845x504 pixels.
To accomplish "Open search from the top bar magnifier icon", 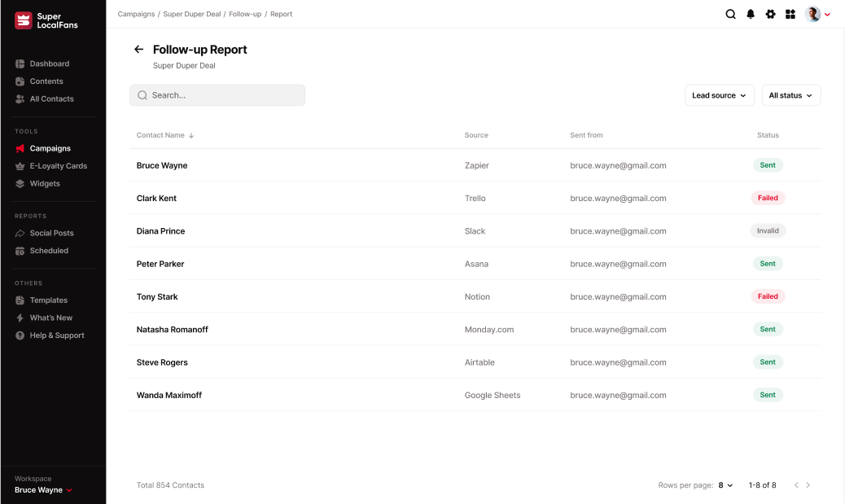I will pyautogui.click(x=730, y=14).
